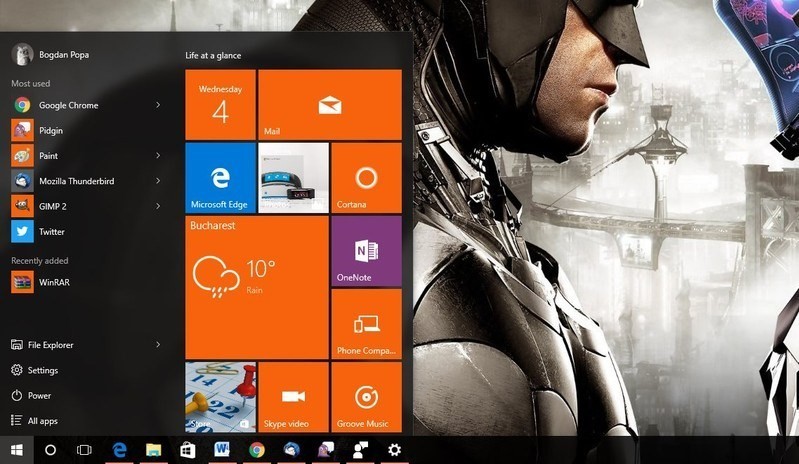
Task: Open the OneNote tile
Action: (366, 251)
